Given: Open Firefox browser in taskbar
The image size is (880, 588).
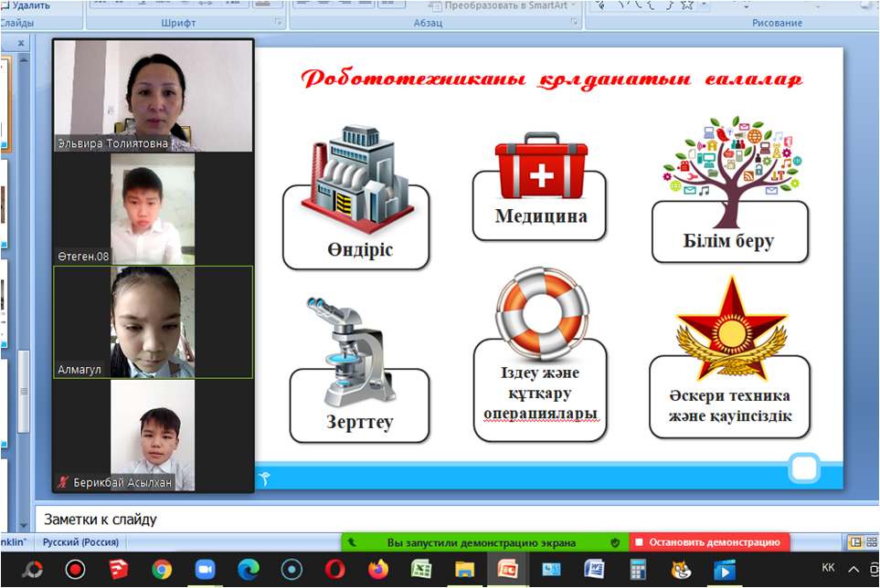Looking at the screenshot, I should 376,569.
